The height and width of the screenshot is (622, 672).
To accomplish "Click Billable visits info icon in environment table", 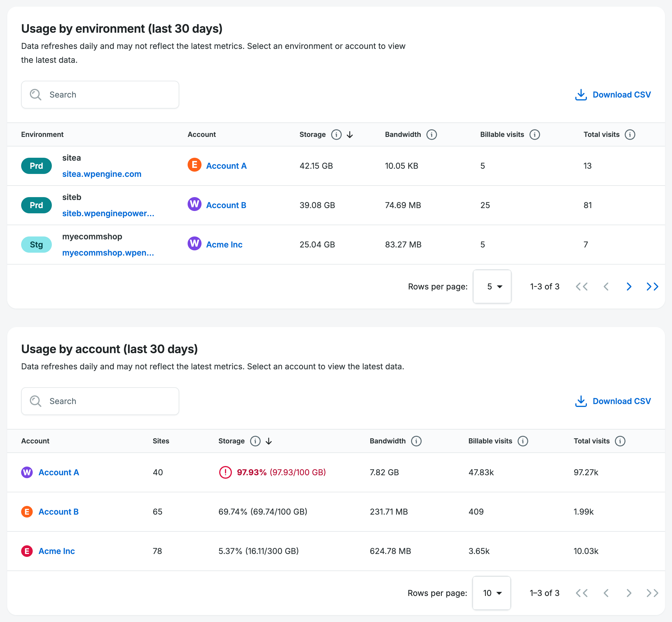I will click(534, 135).
